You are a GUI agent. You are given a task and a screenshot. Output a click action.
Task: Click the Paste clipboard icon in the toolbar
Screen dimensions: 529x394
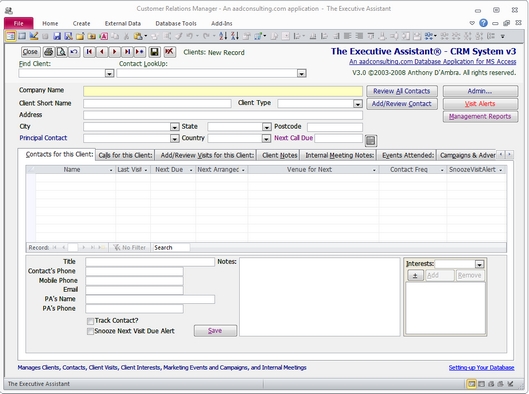tap(138, 36)
